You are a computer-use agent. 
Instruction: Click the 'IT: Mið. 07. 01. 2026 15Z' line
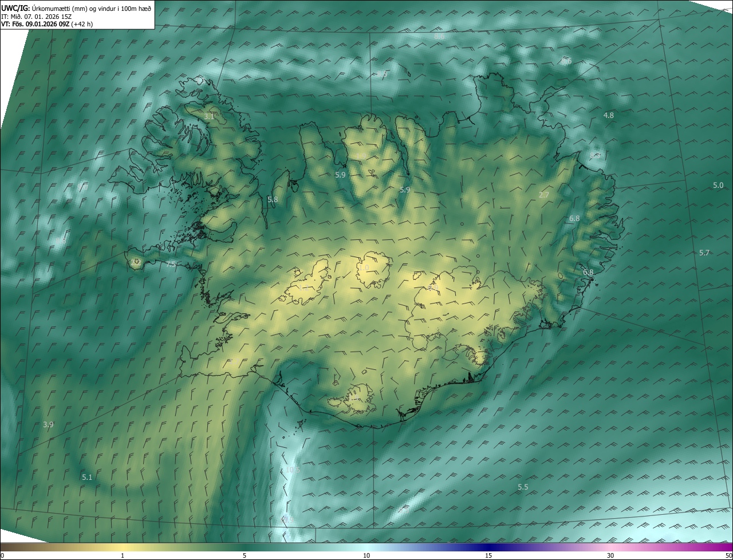pyautogui.click(x=38, y=17)
